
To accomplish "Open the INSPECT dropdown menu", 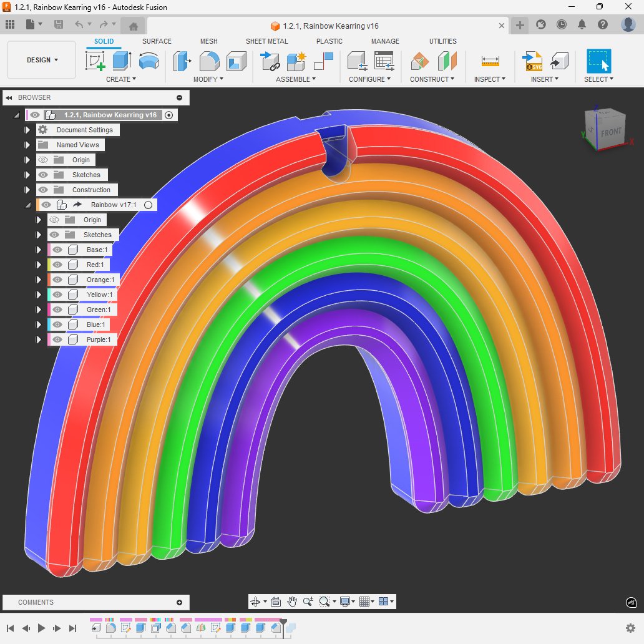I will tap(489, 79).
